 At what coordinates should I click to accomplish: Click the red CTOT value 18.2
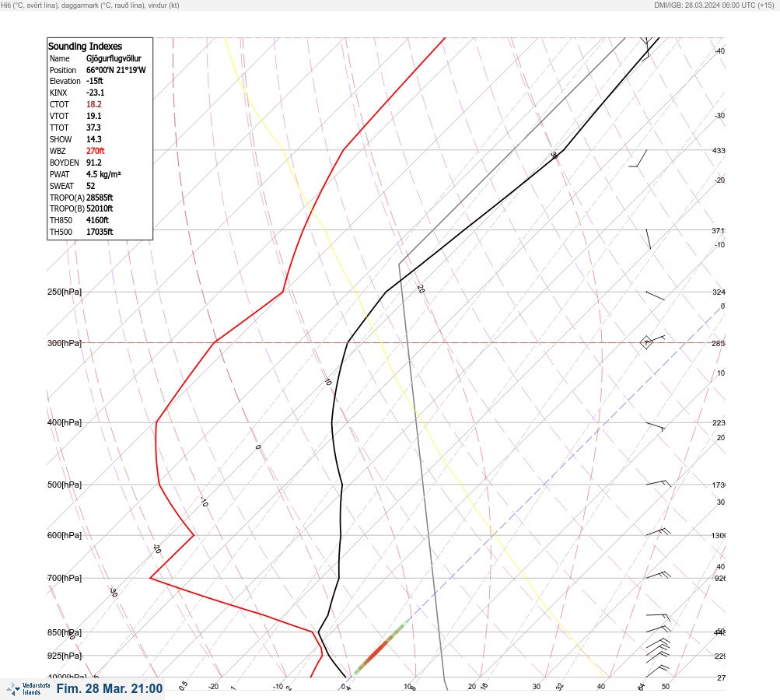tap(93, 104)
